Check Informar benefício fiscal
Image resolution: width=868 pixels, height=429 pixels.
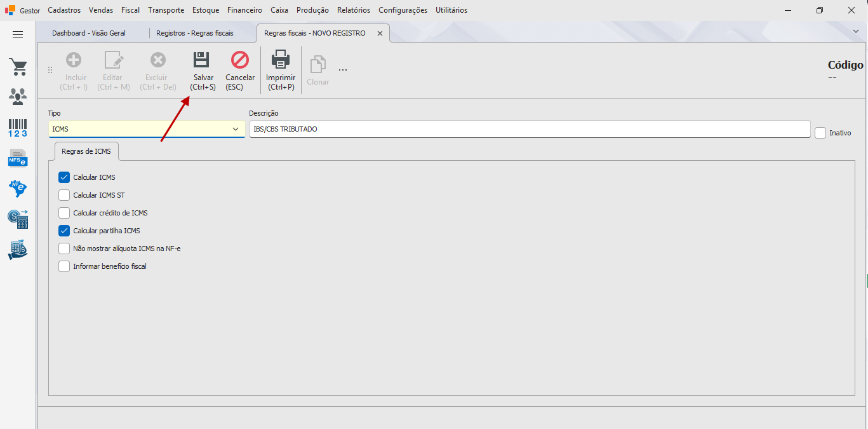pyautogui.click(x=64, y=266)
